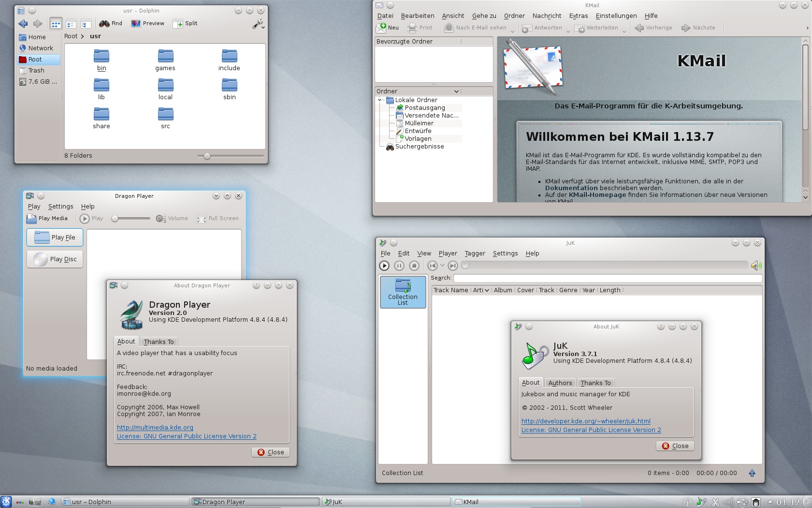Toggle Preview in Dolphin toolbar

pos(148,23)
